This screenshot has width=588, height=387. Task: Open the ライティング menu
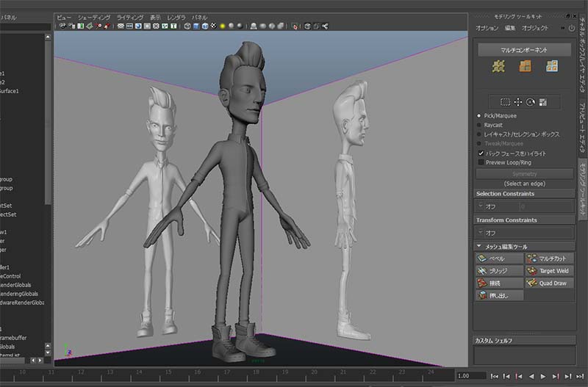click(130, 17)
